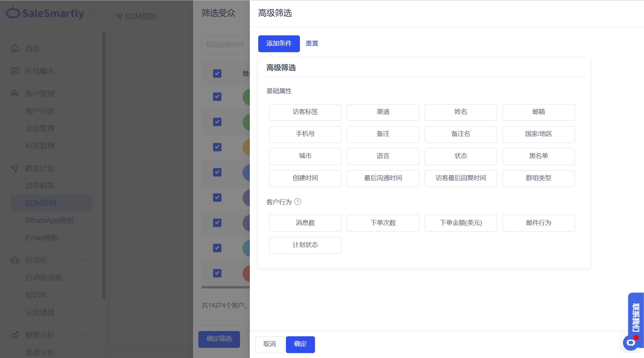Uncheck the eighth customer row checkbox

(x=217, y=273)
